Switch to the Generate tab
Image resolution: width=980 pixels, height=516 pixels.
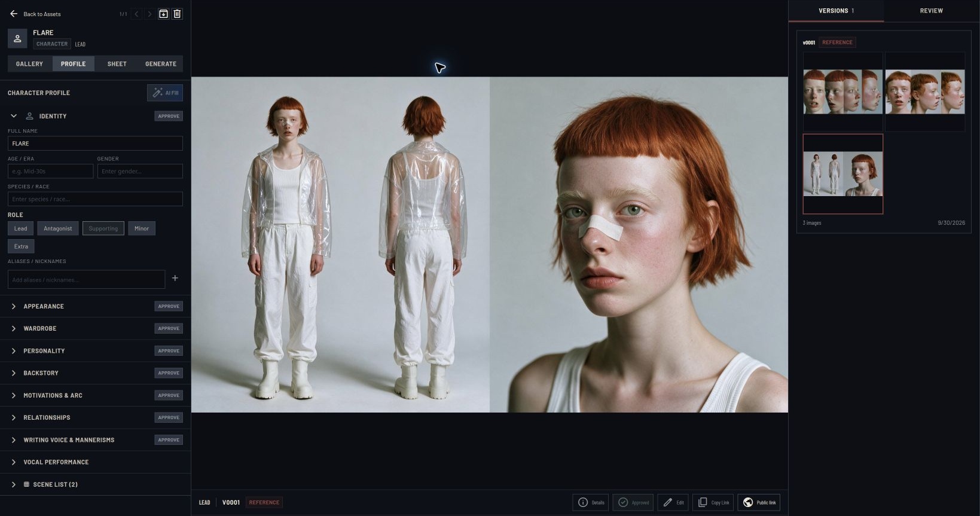pos(161,64)
